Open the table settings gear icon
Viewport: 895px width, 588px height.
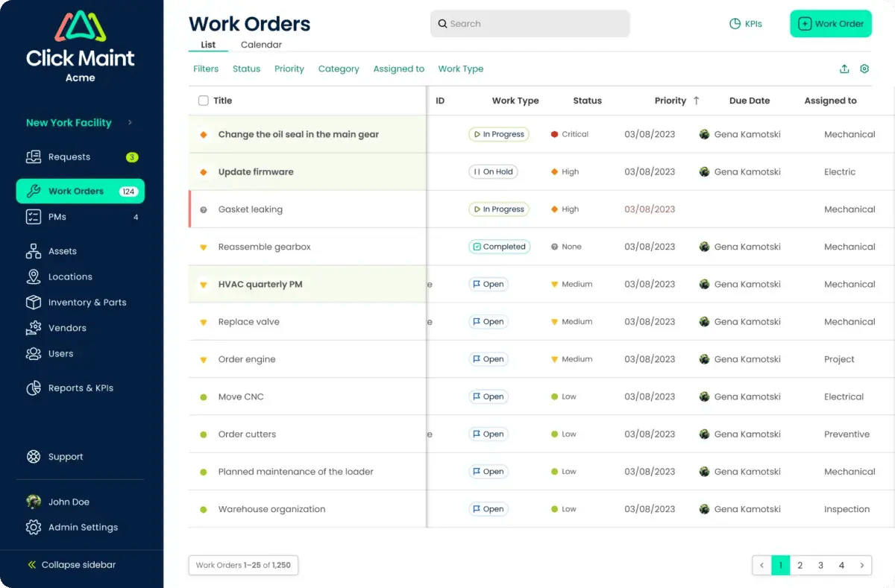click(864, 69)
